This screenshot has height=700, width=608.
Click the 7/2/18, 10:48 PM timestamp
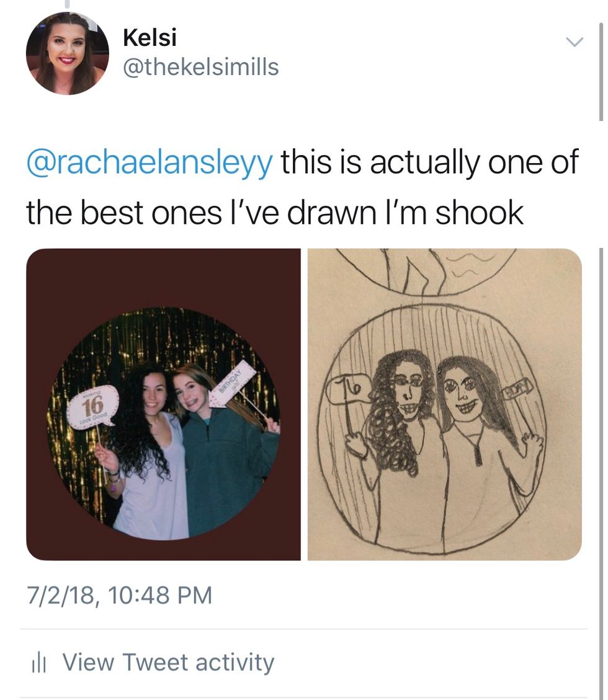point(118,595)
